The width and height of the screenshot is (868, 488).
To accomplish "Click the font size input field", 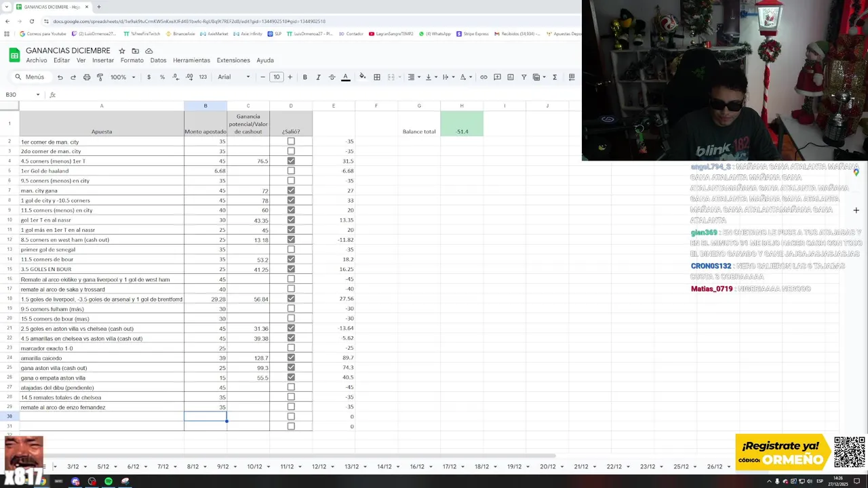I will coord(277,77).
